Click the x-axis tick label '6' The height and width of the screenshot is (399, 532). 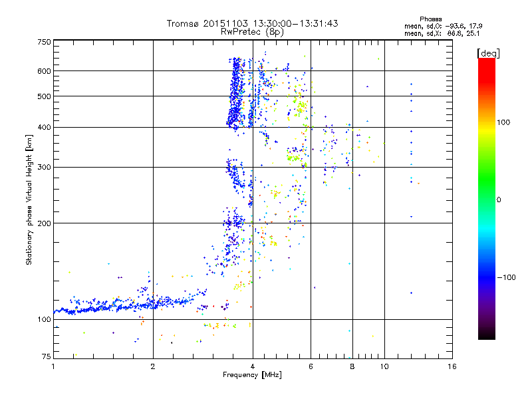[x=311, y=366]
